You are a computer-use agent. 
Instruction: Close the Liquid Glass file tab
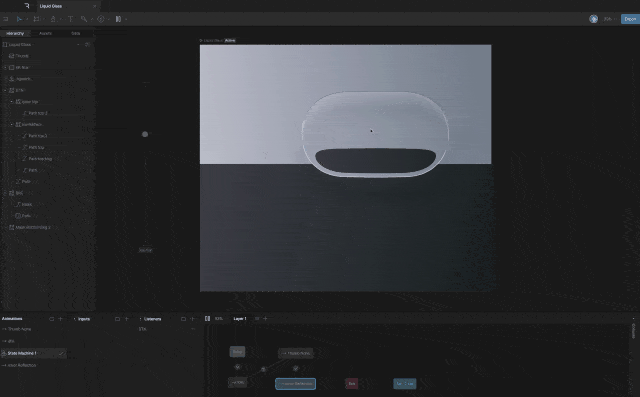(x=94, y=6)
